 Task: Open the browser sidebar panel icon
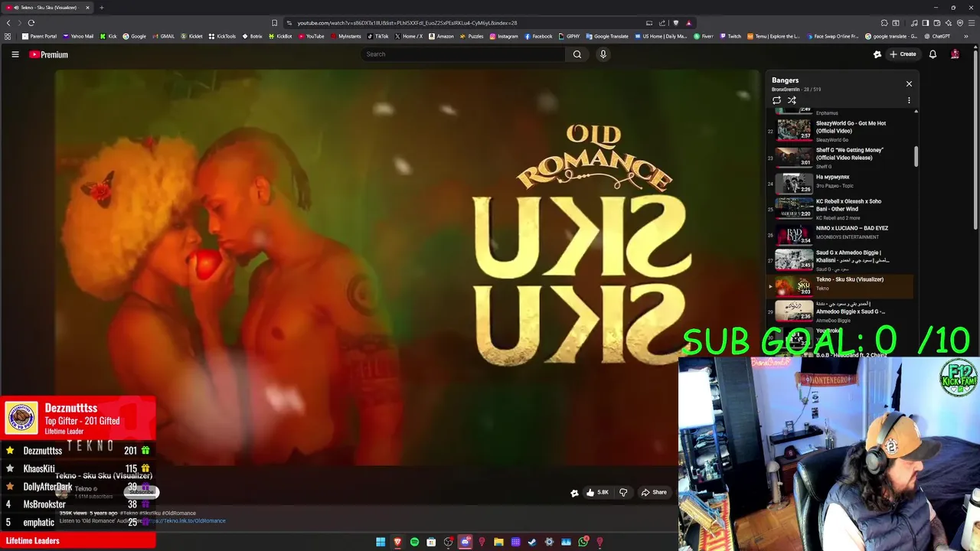[x=926, y=23]
